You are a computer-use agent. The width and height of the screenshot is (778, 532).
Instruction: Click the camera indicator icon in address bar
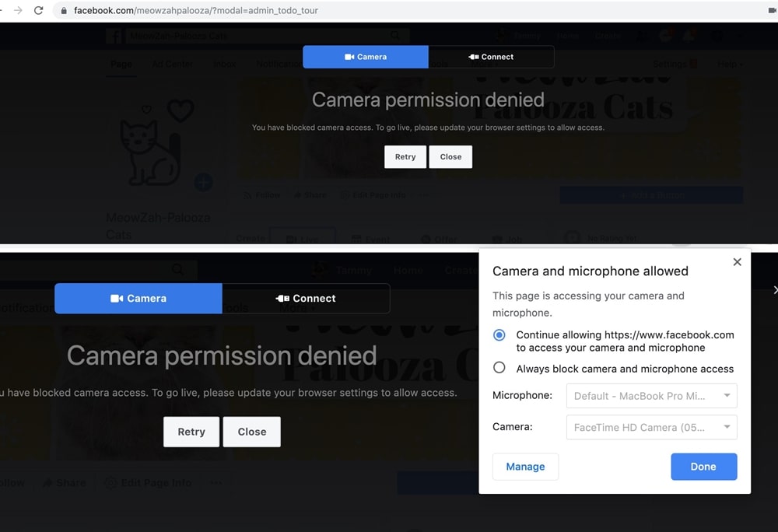click(x=772, y=10)
